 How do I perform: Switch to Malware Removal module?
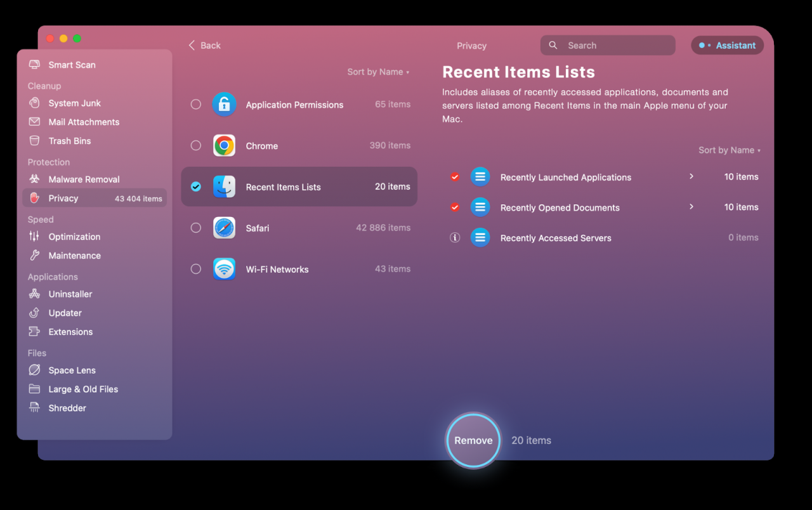(x=95, y=179)
